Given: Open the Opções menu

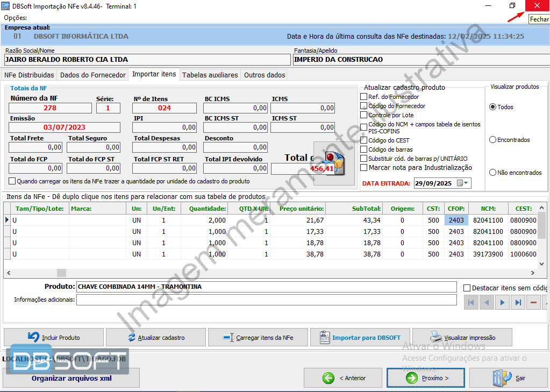Looking at the screenshot, I should click(x=15, y=18).
